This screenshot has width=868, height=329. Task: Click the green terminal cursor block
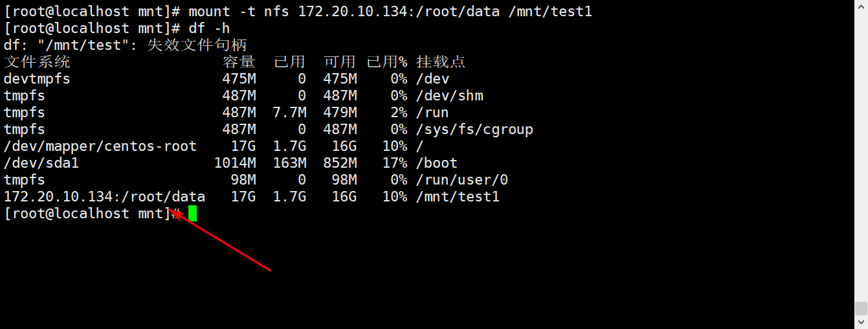192,214
